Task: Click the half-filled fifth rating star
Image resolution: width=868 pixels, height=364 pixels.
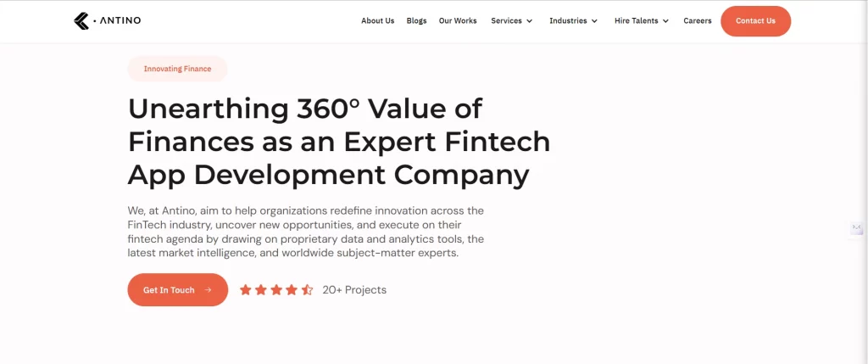Action: [307, 290]
